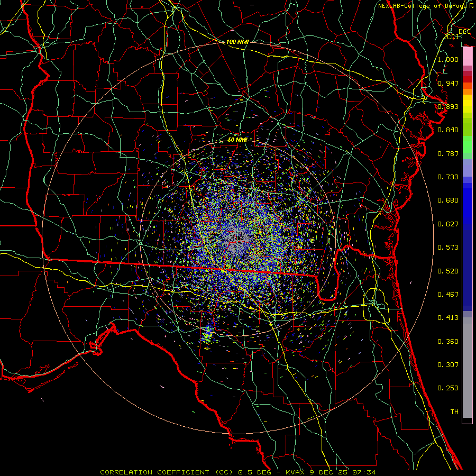
Task: Click the 1.000 value on the legend
Action: [x=448, y=59]
